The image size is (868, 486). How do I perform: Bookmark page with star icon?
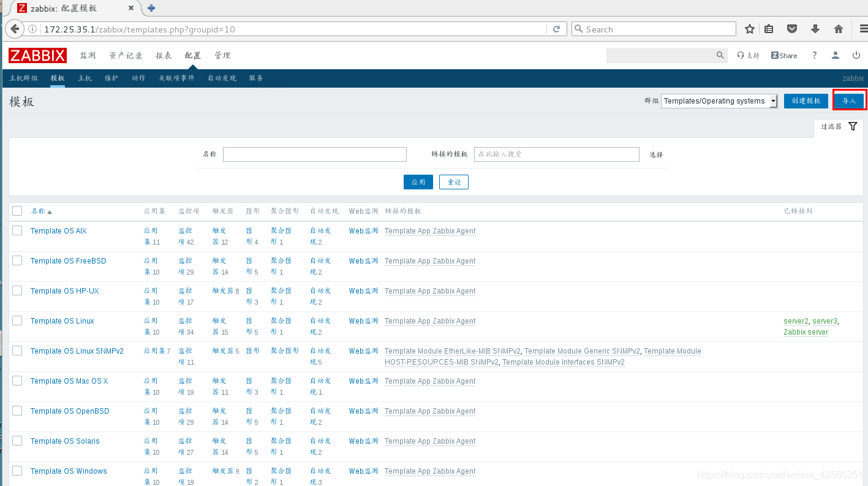tap(749, 29)
